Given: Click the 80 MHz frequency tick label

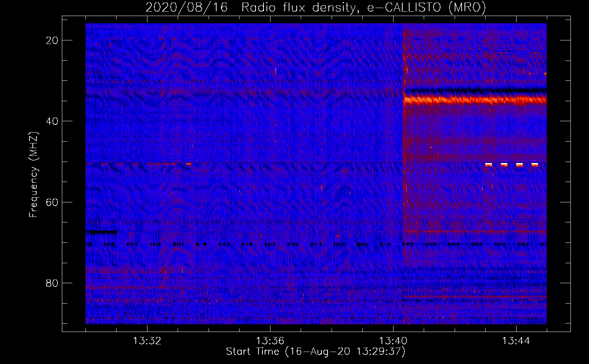Looking at the screenshot, I should click(x=52, y=283).
